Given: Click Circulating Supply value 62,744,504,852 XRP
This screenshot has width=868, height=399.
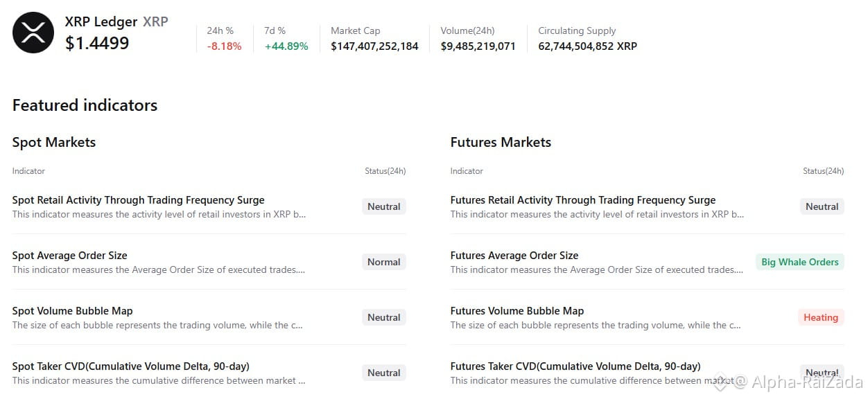Looking at the screenshot, I should 588,46.
